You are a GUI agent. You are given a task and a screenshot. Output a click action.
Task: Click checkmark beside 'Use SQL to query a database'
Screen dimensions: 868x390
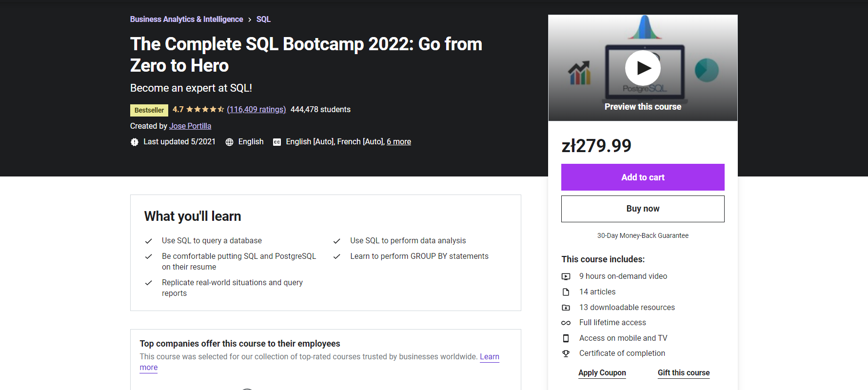(149, 241)
